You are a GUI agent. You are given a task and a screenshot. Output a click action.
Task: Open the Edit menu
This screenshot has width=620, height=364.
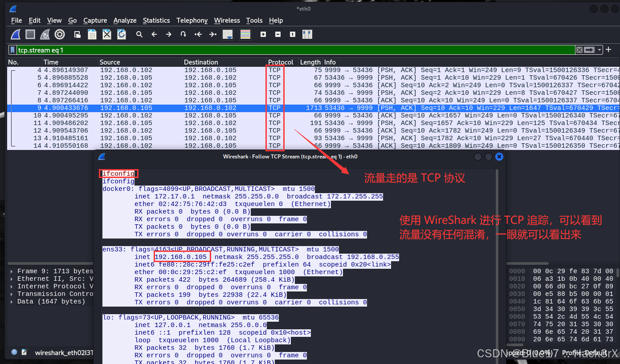coord(35,20)
